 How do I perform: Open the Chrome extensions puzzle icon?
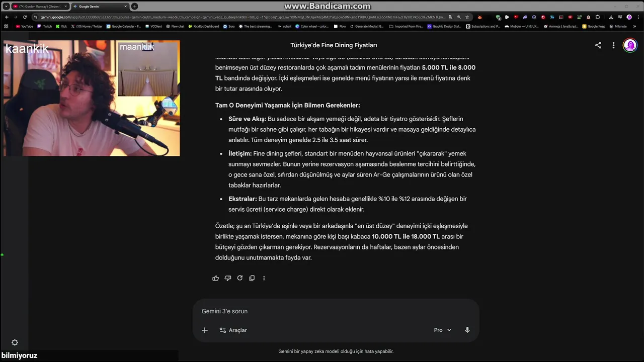coord(598,17)
